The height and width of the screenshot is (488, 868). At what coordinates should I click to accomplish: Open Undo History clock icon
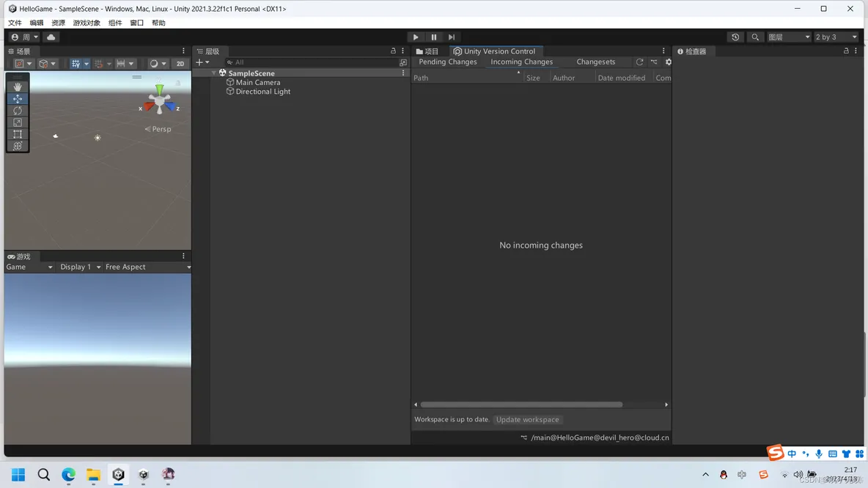pos(735,37)
